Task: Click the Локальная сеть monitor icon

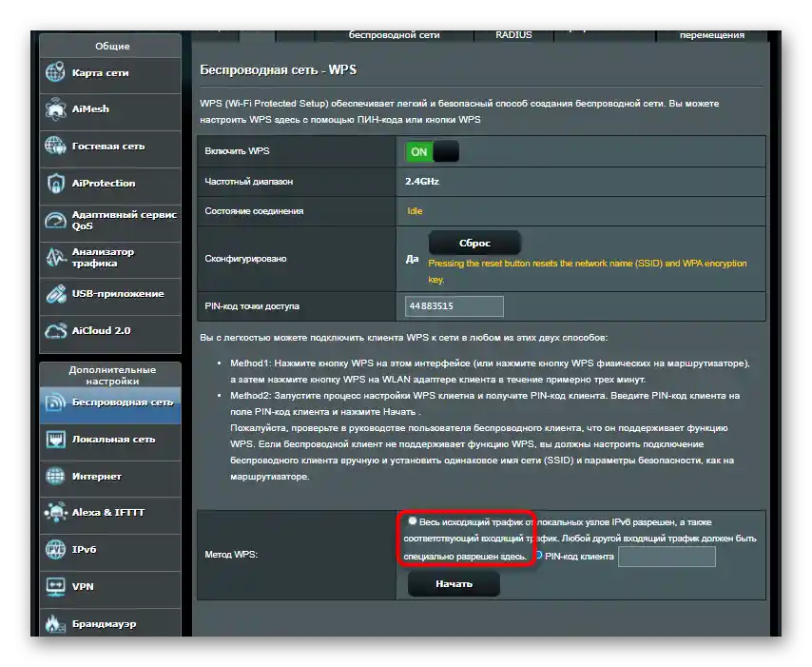Action: [55, 439]
